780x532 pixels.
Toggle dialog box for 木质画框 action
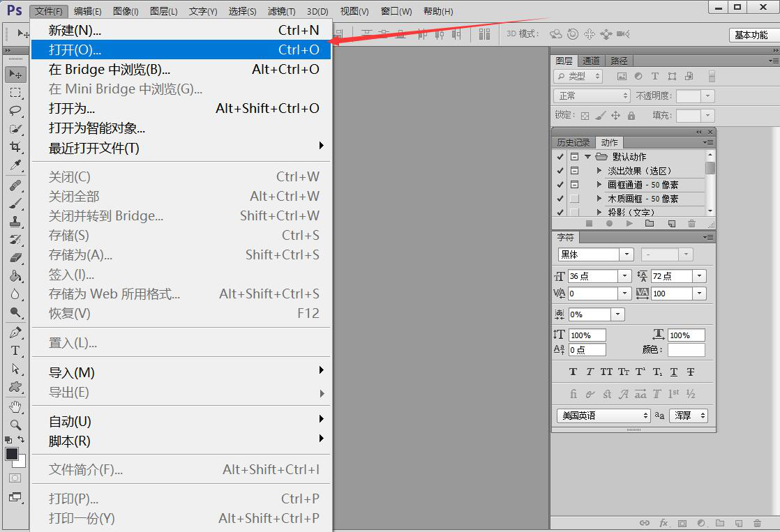[x=575, y=199]
